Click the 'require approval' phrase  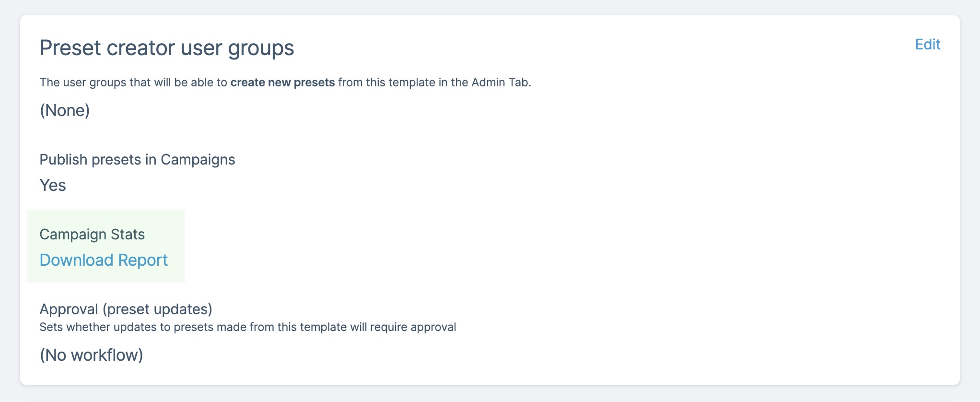pos(413,327)
